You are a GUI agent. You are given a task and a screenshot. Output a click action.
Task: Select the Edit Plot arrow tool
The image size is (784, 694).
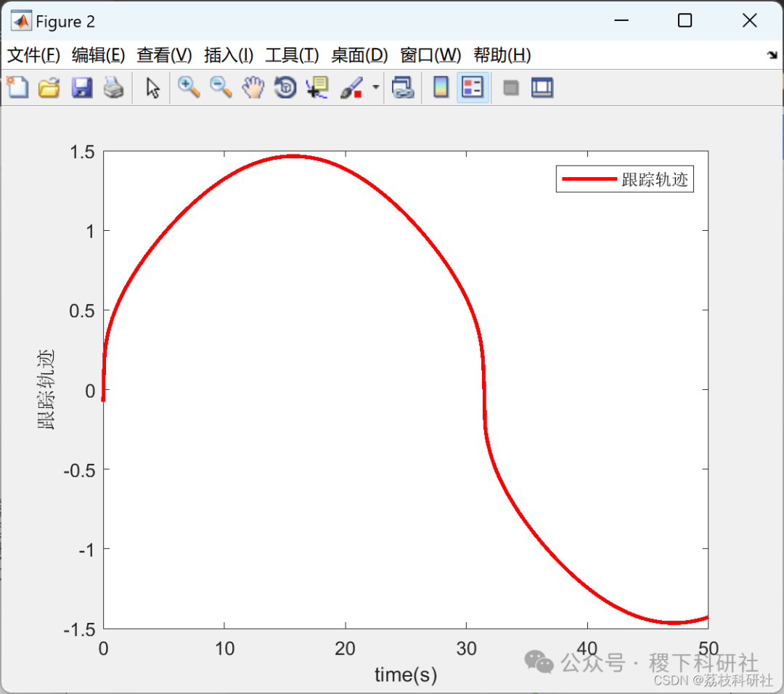coord(152,88)
